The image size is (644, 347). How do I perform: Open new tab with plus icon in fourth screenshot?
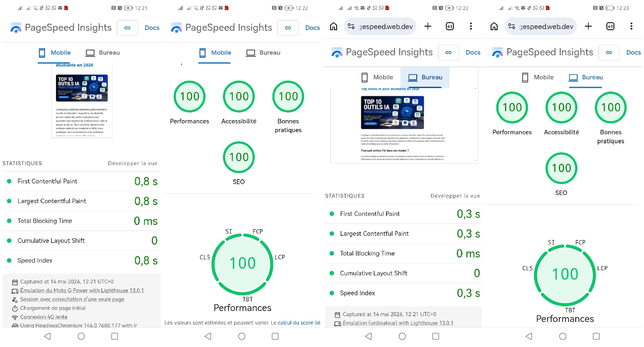(588, 26)
